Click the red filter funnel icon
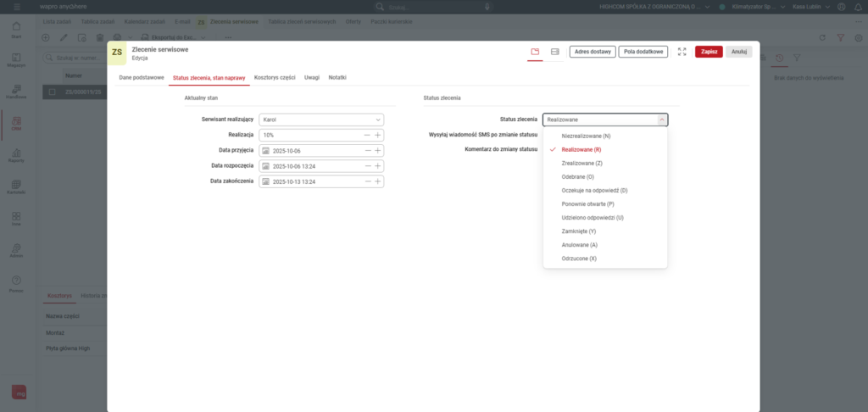The height and width of the screenshot is (412, 868). click(840, 37)
